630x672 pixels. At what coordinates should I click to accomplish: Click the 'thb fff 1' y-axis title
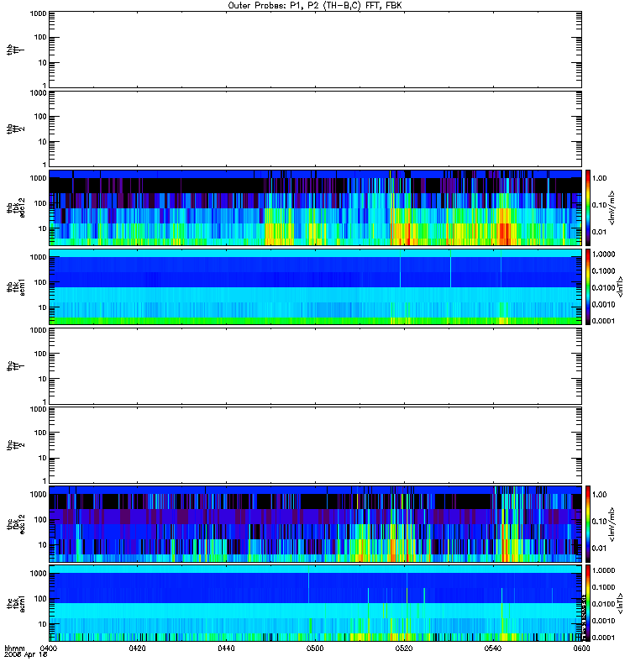tap(16, 50)
